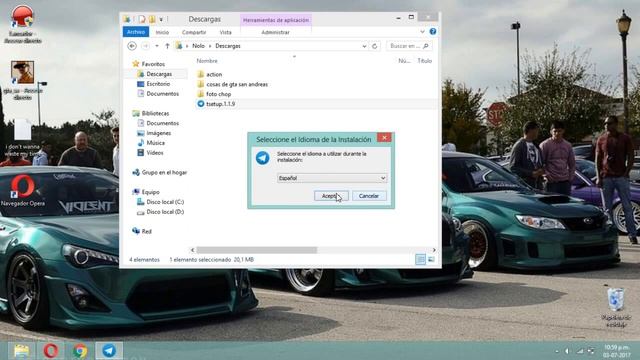The height and width of the screenshot is (360, 640).
Task: Open the Archivo ribbon tab
Action: coord(136,32)
